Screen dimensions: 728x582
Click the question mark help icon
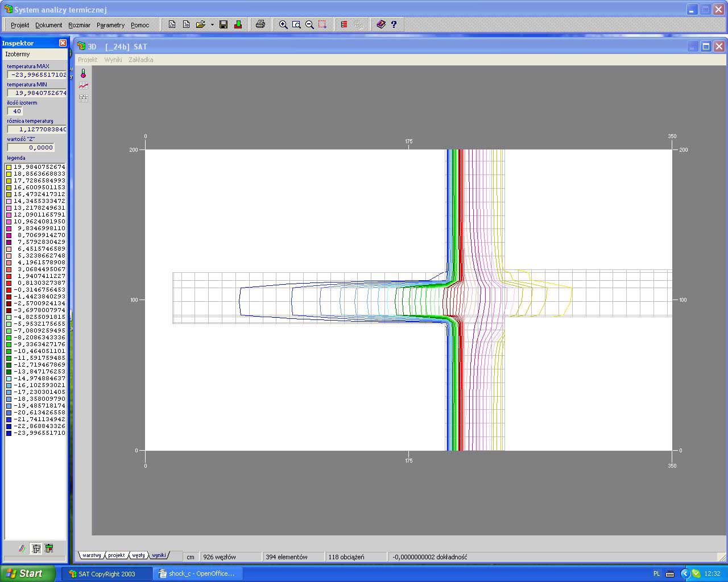(394, 24)
